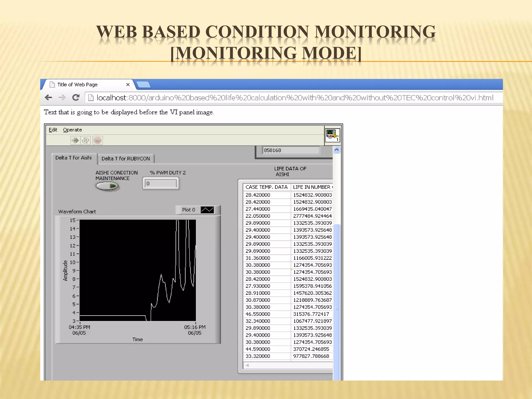Select the 32.340000 temperature cell

tap(267, 321)
